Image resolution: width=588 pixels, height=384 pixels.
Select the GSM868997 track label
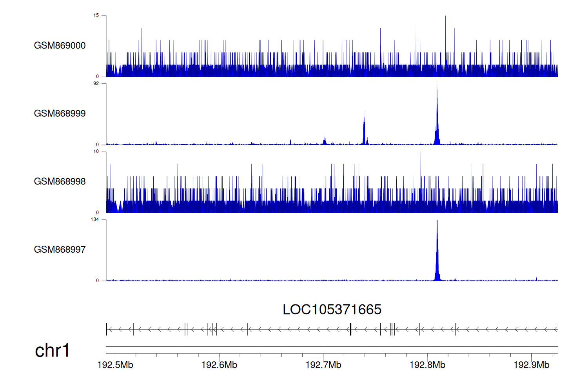[60, 250]
